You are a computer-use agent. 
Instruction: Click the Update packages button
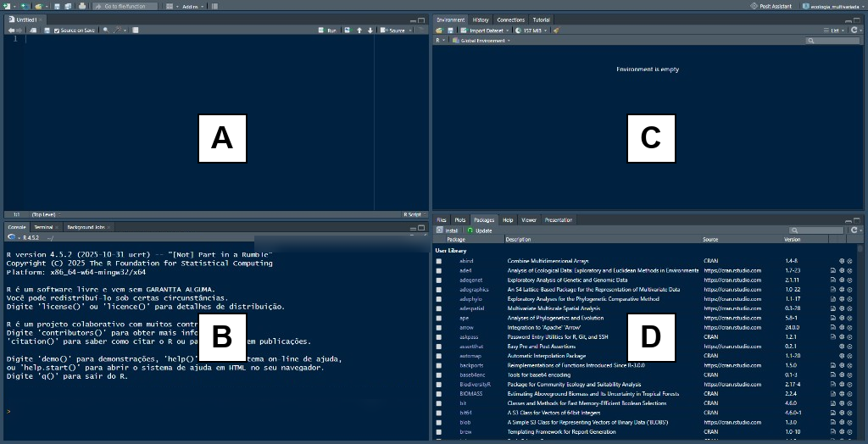coord(480,230)
